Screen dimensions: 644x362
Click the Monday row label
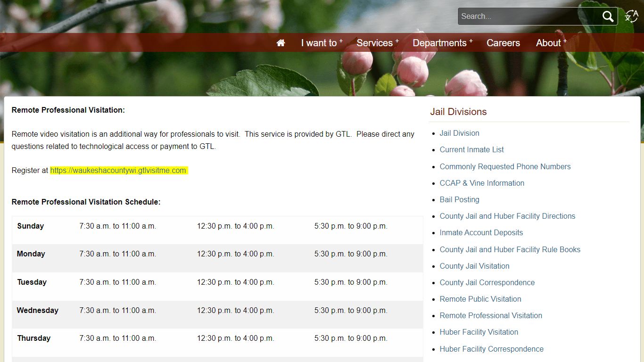tap(31, 254)
